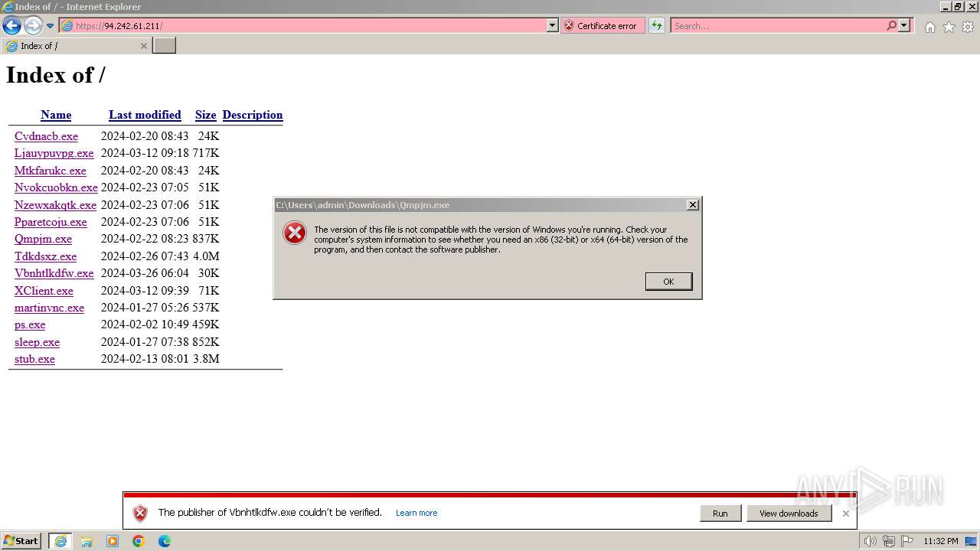The width and height of the screenshot is (980, 551).
Task: Sort listing by Size column
Action: click(x=205, y=115)
